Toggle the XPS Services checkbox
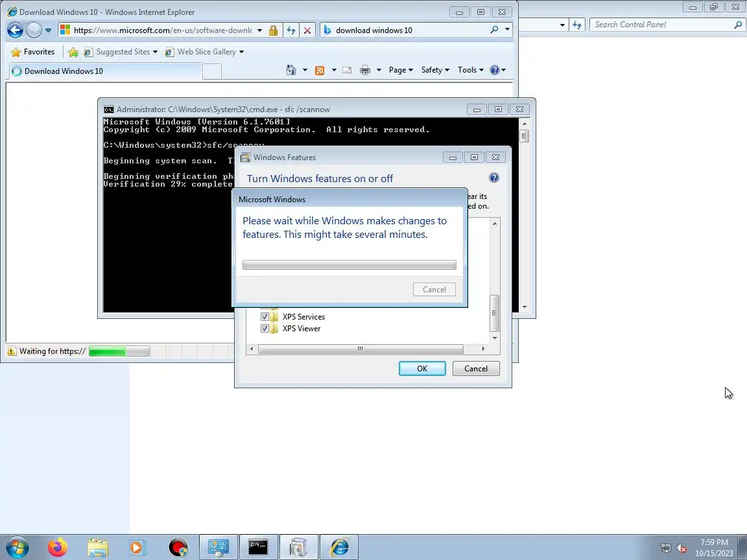 point(265,317)
